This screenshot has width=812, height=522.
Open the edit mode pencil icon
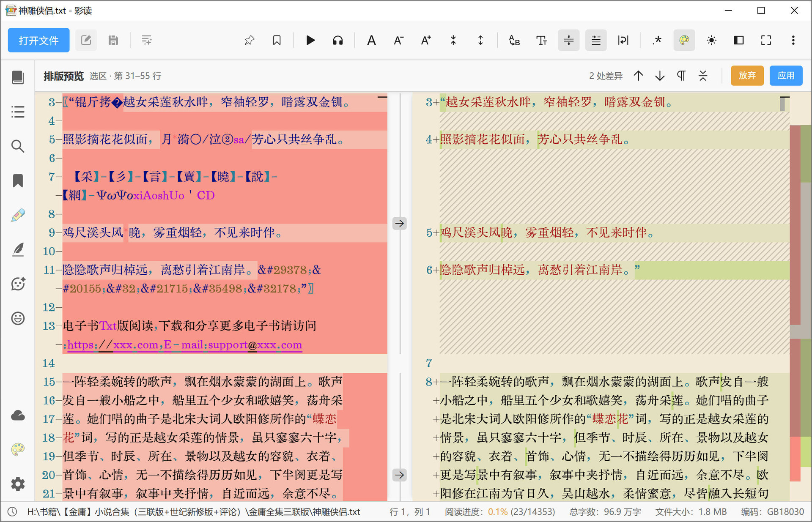pos(86,41)
